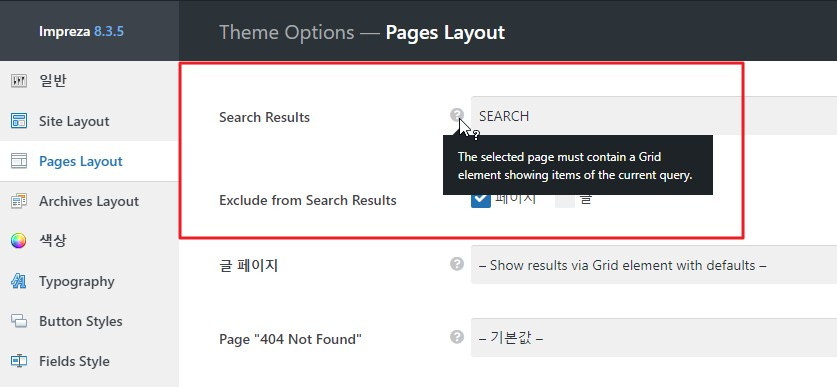Click the Pages Layout icon
The width and height of the screenshot is (837, 387).
pyautogui.click(x=19, y=161)
